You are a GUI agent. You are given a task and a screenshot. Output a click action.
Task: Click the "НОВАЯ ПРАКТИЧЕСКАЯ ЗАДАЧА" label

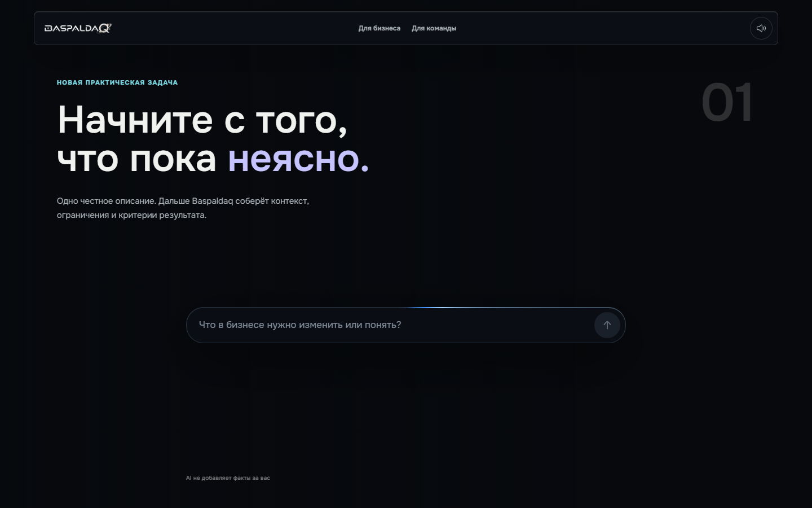tap(117, 82)
